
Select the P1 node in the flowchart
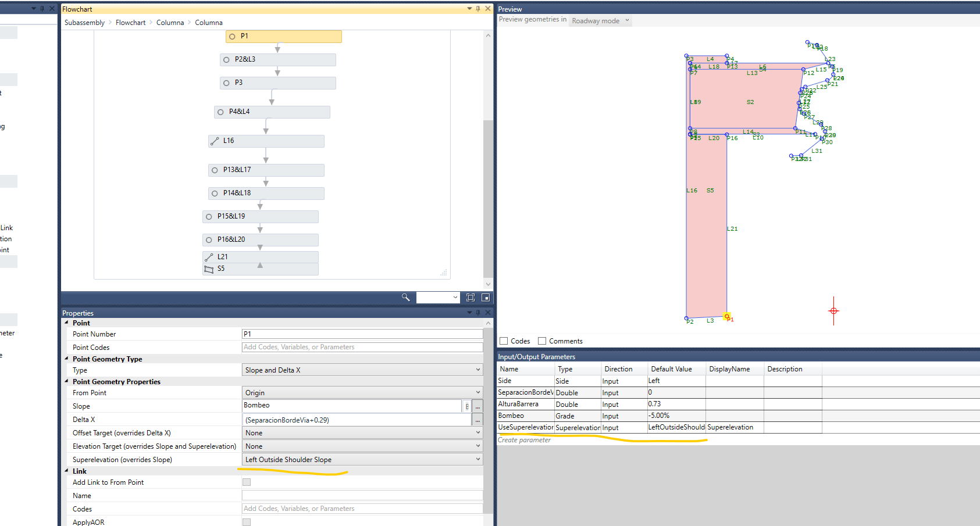point(283,36)
